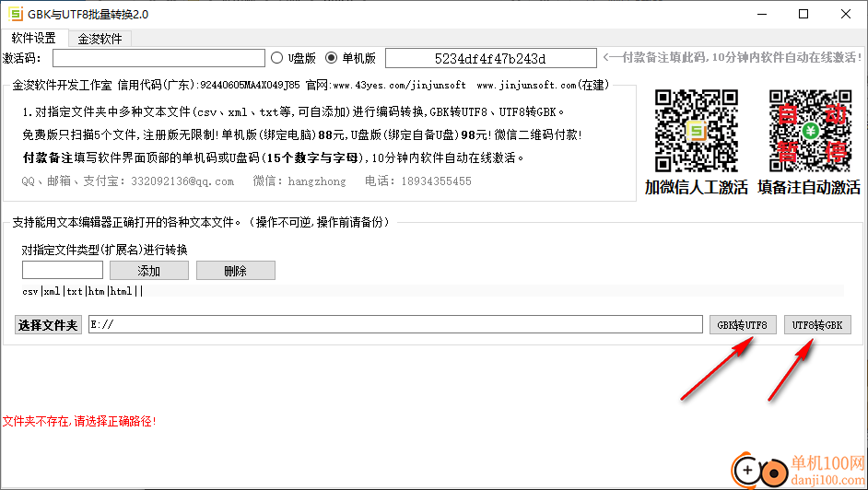
Task: Start the GBK转UTF8 conversion
Action: (743, 324)
